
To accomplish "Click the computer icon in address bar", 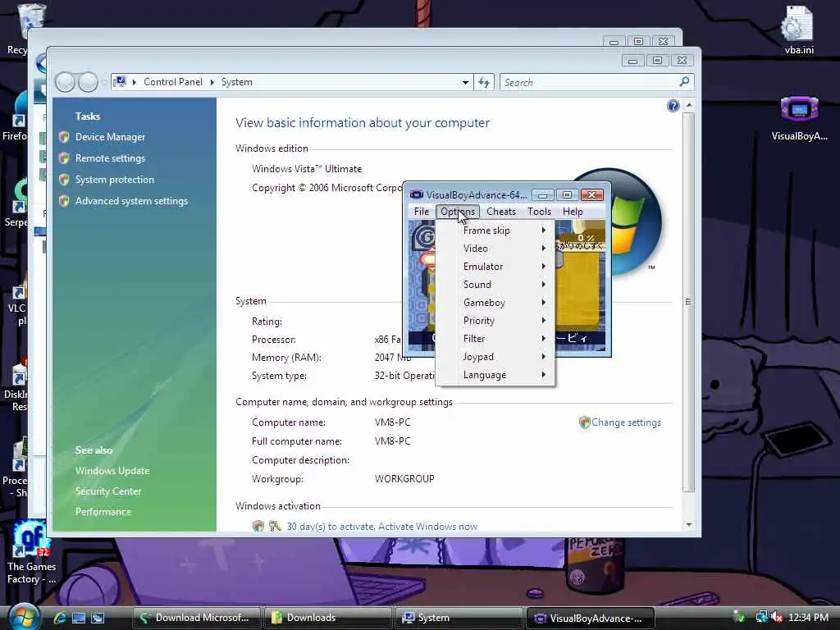I will point(120,82).
